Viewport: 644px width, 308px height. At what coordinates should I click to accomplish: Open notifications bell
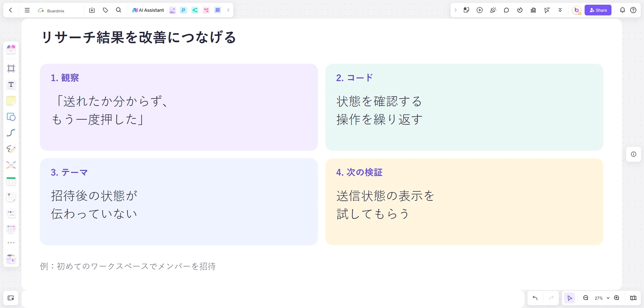[623, 10]
